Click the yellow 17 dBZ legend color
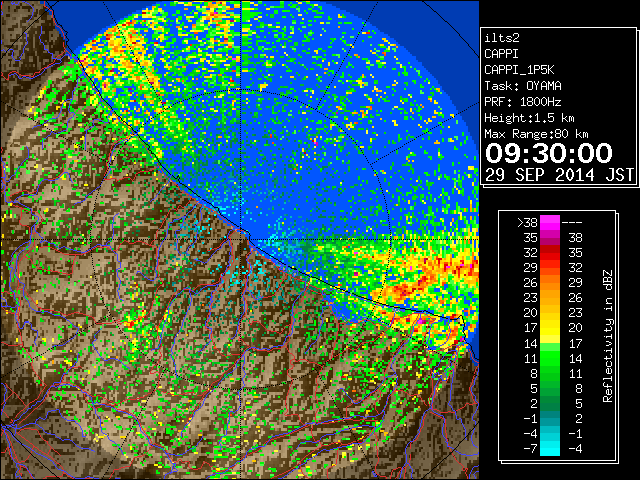640x480 pixels. (x=550, y=328)
